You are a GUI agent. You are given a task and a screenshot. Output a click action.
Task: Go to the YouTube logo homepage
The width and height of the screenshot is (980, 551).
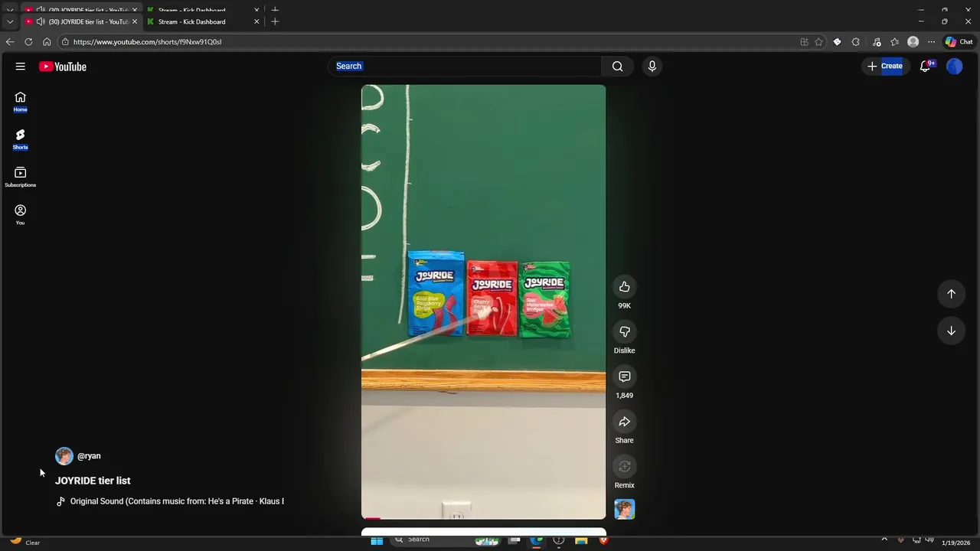(x=63, y=67)
